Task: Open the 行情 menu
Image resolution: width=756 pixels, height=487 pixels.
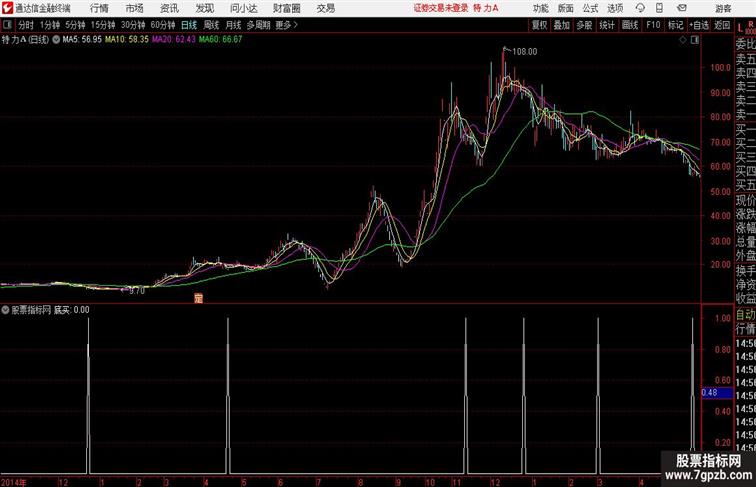Action: coord(99,8)
